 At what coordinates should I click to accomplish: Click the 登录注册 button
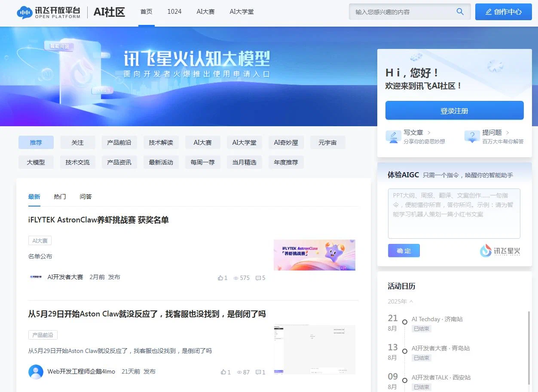455,111
